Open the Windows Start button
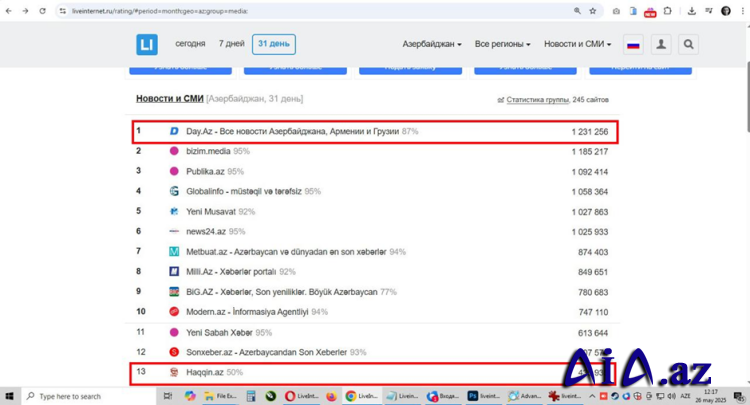This screenshot has width=750, height=405. tap(10, 396)
